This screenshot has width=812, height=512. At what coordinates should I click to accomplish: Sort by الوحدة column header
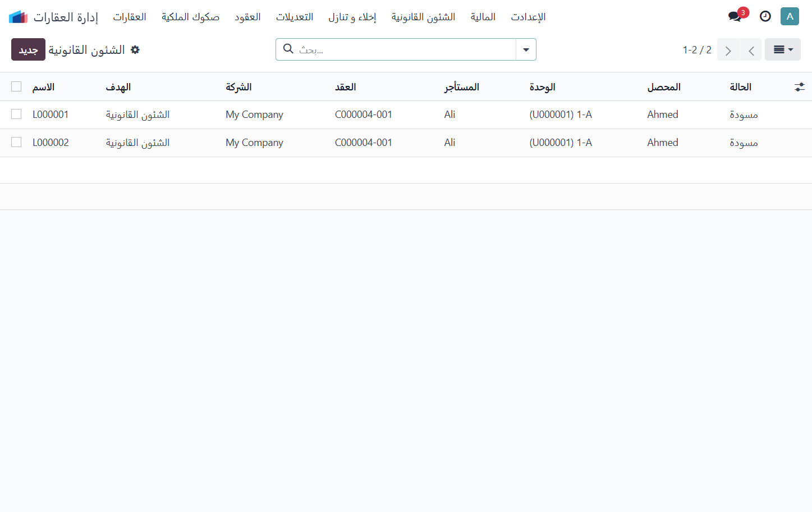[542, 87]
